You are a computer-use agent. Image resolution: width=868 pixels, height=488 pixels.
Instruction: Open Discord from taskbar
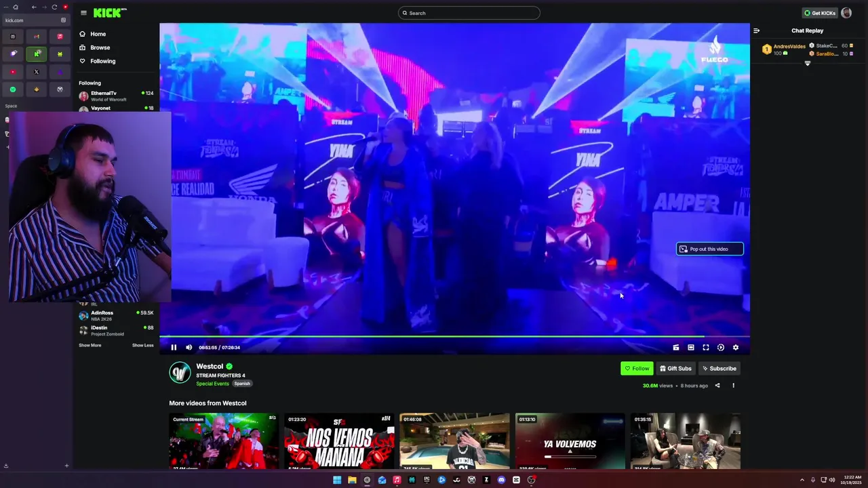pyautogui.click(x=501, y=480)
